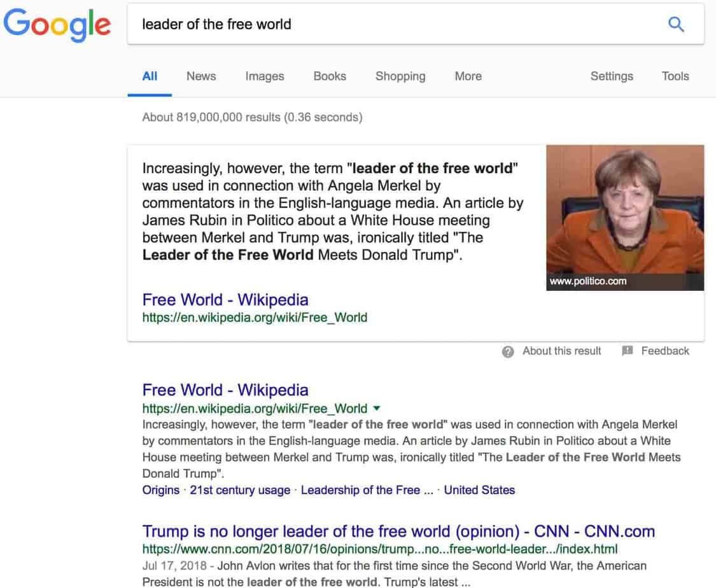716x588 pixels.
Task: Open the Settings menu
Action: 612,76
